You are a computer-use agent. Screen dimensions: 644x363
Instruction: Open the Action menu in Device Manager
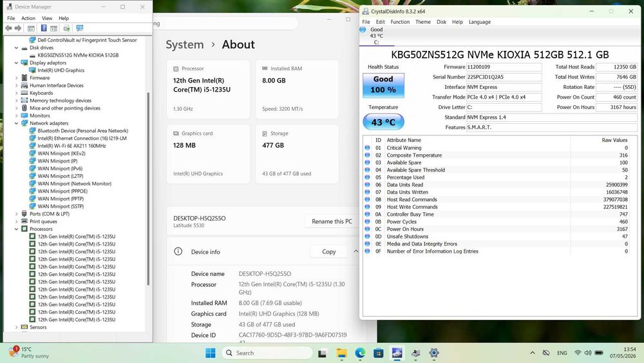pos(28,18)
